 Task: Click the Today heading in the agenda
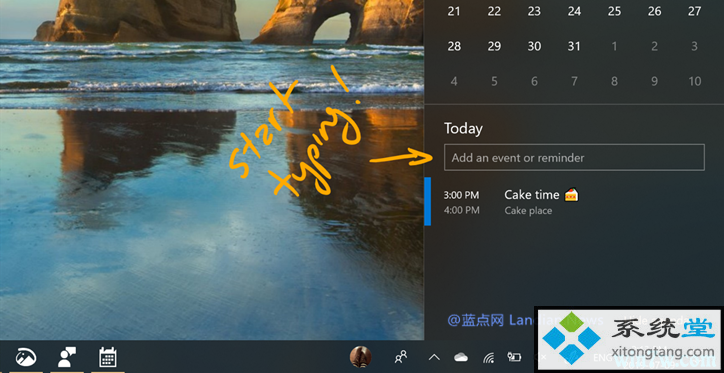[463, 128]
